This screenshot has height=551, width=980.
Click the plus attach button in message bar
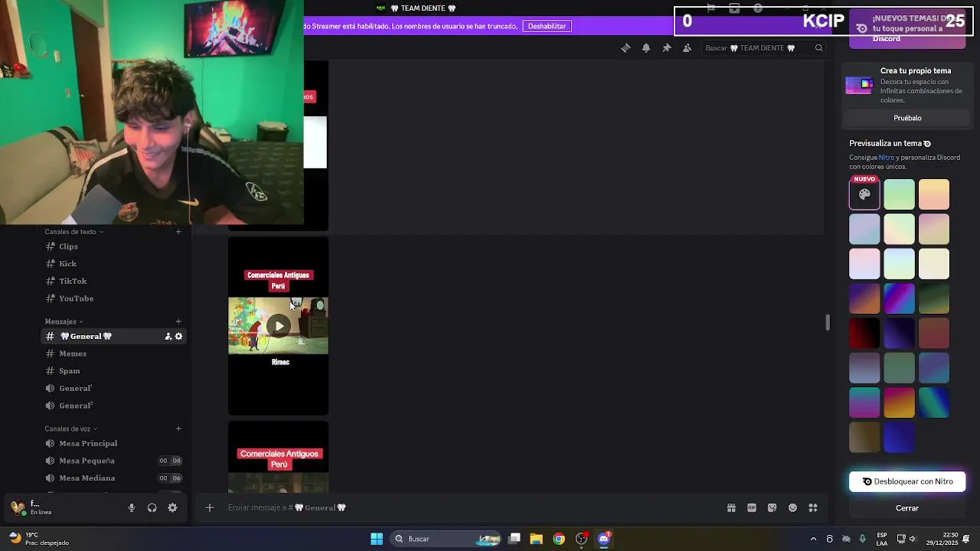coord(209,507)
